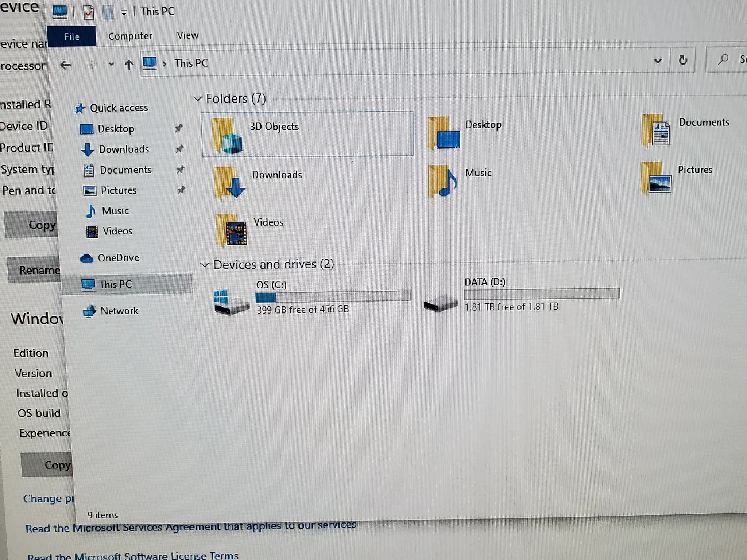Click the pin icon next to Desktop
The height and width of the screenshot is (560, 747).
179,128
